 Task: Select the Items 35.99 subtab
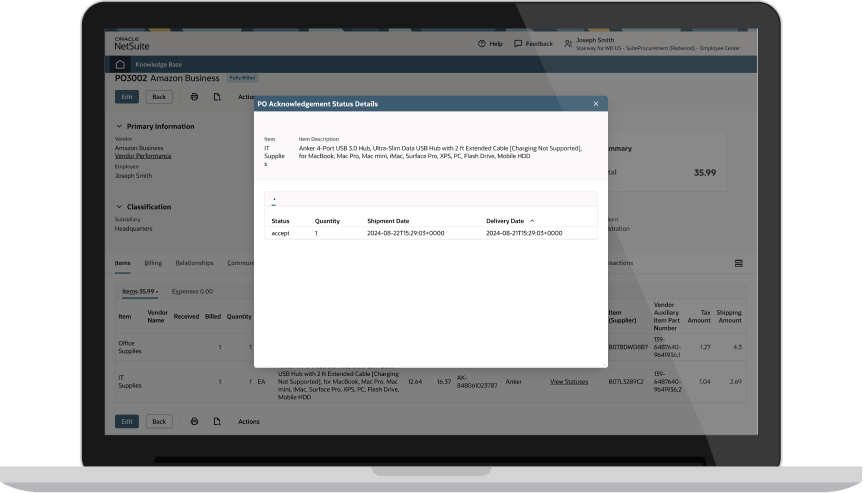point(140,292)
